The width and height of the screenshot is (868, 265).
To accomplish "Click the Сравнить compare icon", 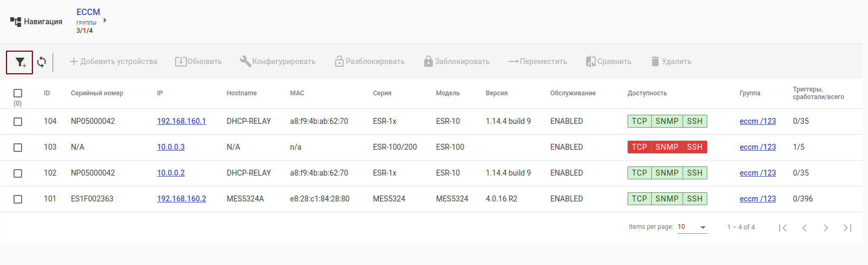I will coord(591,61).
